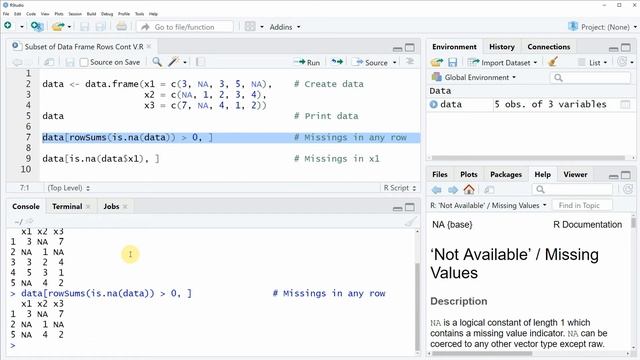Screen dimensions: 640x360
Task: Click the Show in new window icon
Action: click(x=49, y=62)
